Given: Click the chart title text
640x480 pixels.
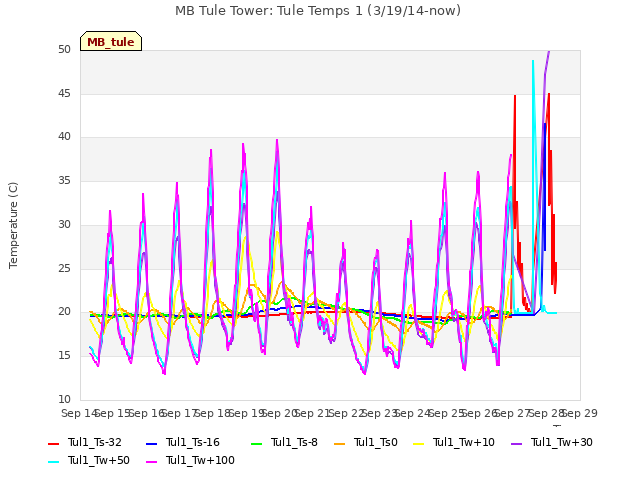Looking at the screenshot, I should click(x=318, y=11).
